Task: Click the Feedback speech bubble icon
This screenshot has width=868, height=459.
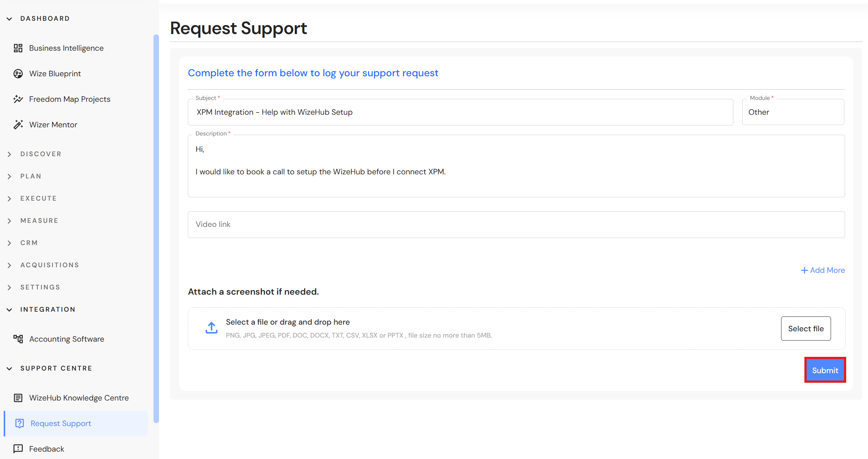Action: coord(18,449)
